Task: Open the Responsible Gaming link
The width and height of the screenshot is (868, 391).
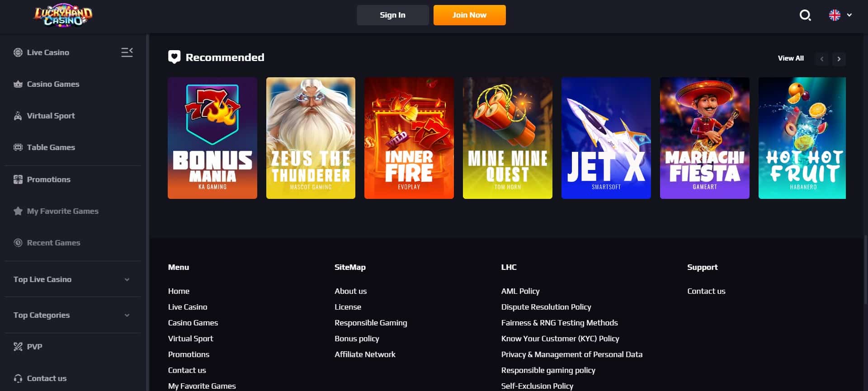Action: [x=371, y=323]
